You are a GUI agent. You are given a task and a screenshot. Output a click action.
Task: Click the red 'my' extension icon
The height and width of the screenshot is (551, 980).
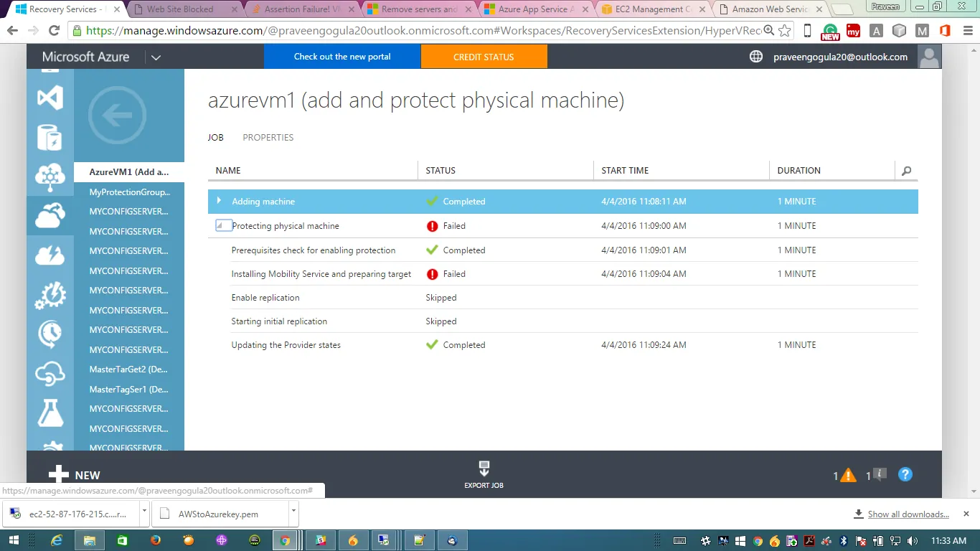click(853, 31)
